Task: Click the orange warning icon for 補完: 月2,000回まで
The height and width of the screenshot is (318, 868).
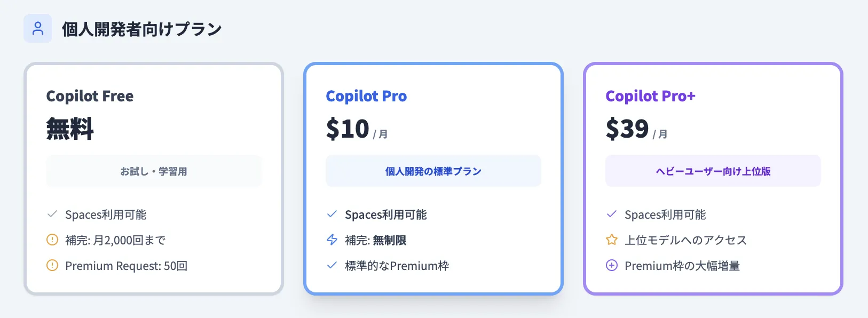Action: pos(52,240)
